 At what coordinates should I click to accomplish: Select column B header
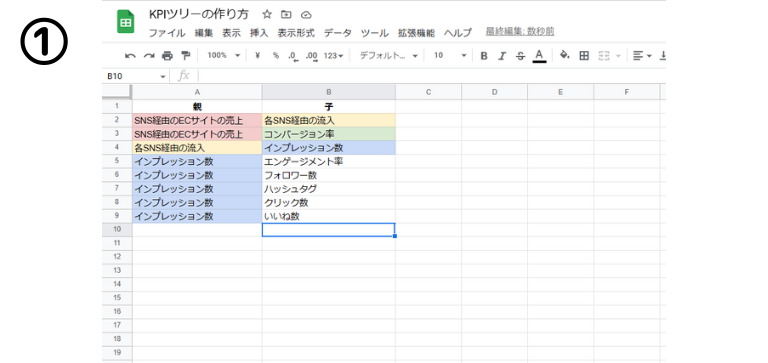click(329, 92)
